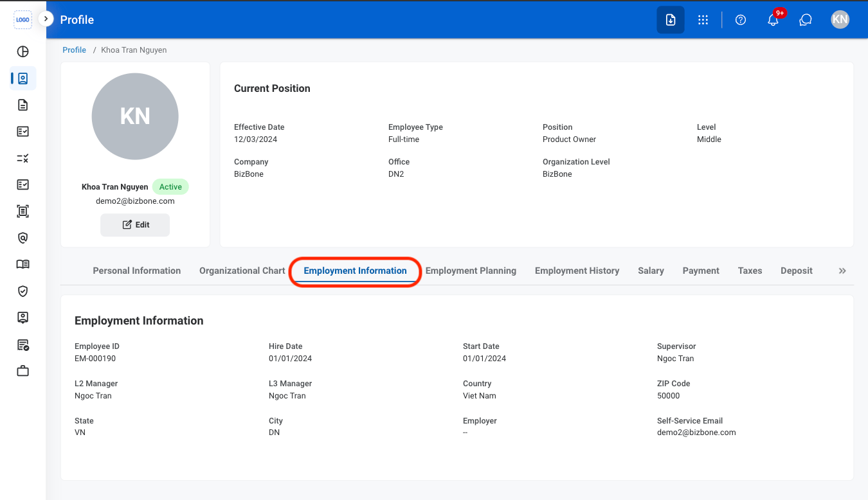
Task: Open the KN user avatar menu
Action: (x=840, y=19)
